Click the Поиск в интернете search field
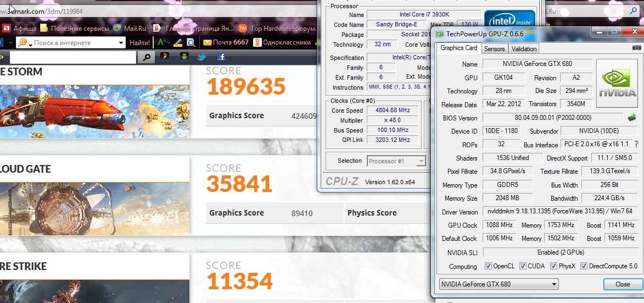 74,43
